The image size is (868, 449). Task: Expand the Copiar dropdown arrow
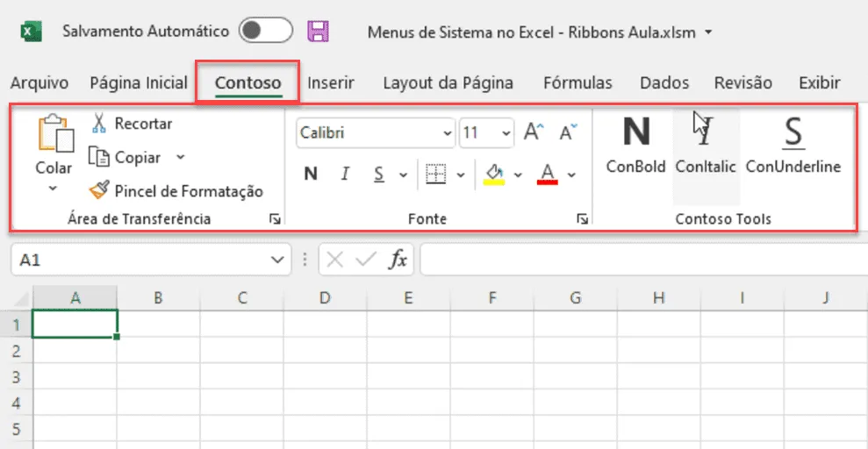click(x=181, y=158)
